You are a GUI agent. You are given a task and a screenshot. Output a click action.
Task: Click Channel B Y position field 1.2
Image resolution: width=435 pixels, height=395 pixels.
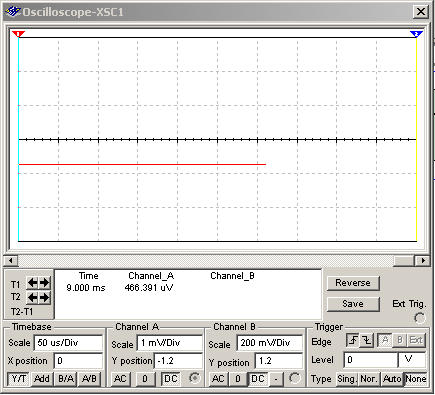point(279,361)
